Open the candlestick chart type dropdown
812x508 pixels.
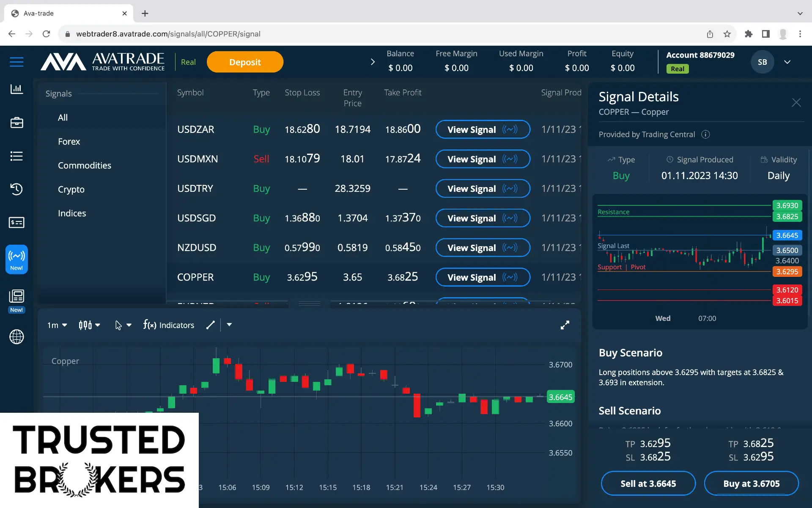(89, 325)
